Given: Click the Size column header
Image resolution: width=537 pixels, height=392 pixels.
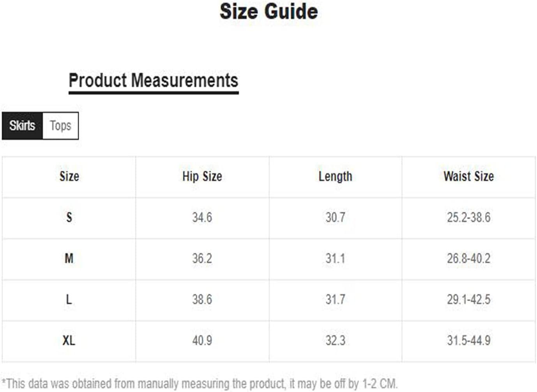Looking at the screenshot, I should click(x=69, y=177).
